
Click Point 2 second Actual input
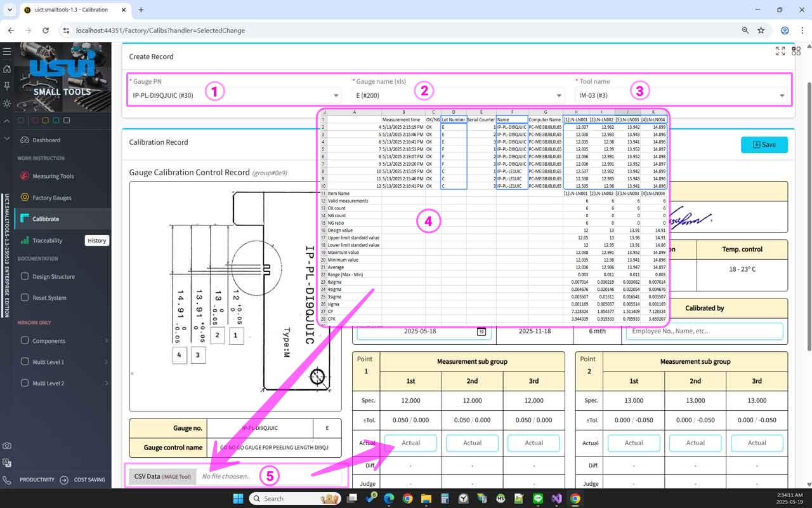tap(695, 443)
